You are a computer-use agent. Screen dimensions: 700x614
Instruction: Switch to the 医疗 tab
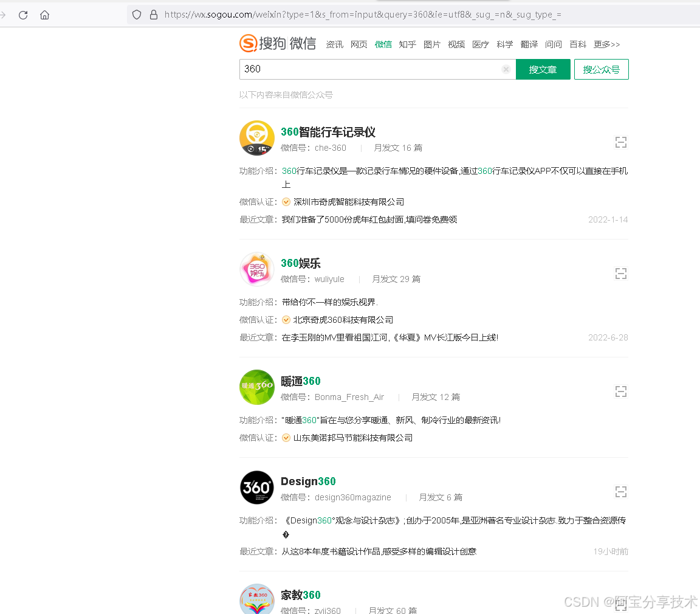[481, 44]
